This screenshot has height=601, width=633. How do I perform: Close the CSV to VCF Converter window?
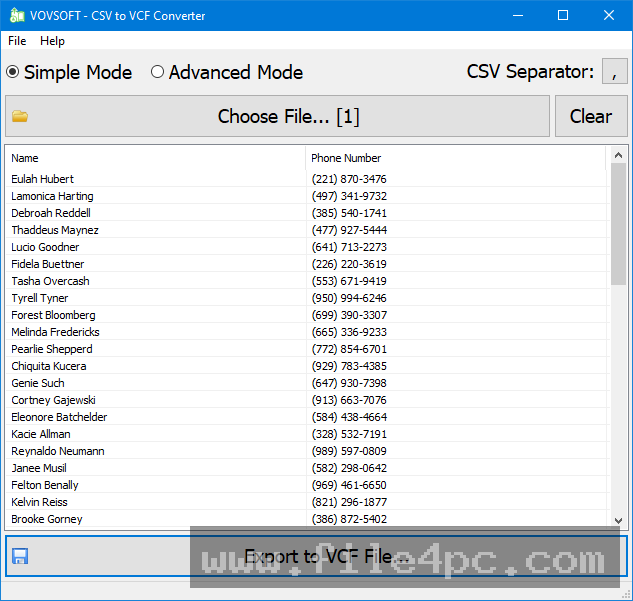[x=609, y=15]
